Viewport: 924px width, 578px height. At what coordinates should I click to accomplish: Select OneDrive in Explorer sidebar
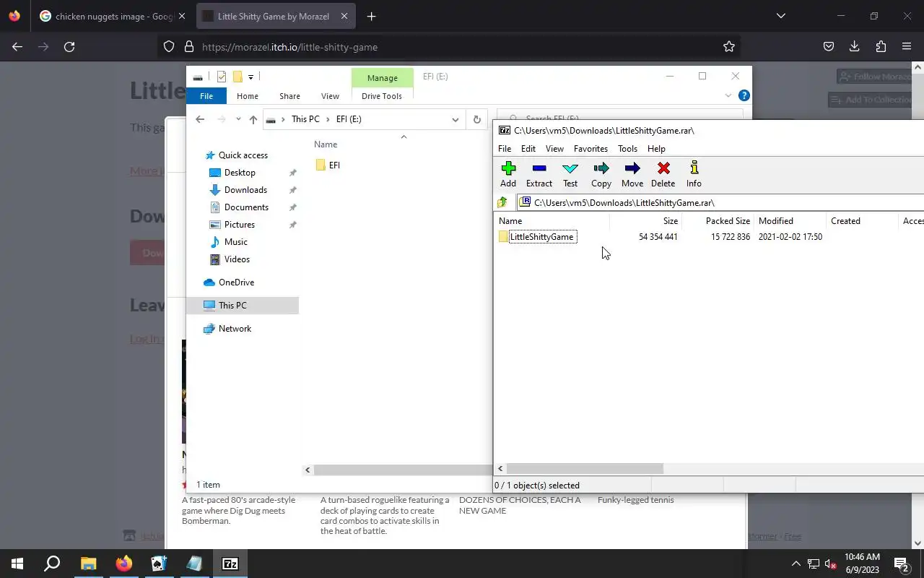pyautogui.click(x=236, y=282)
